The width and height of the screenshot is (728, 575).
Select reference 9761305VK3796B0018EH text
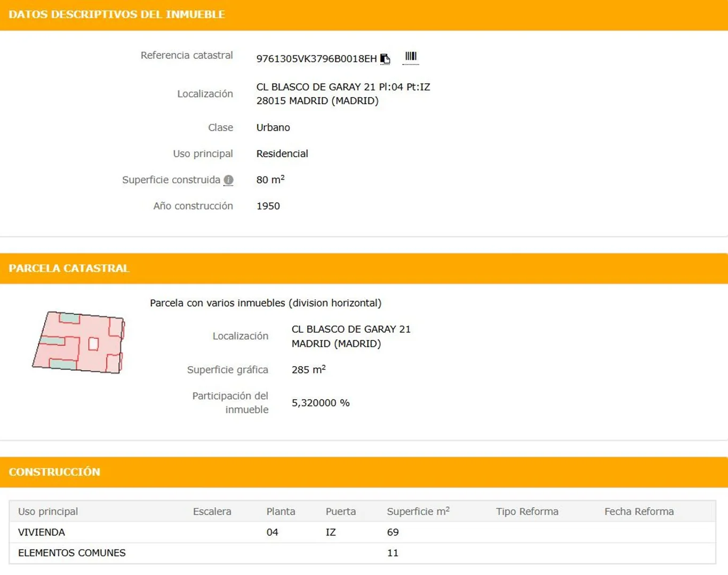[x=316, y=59]
